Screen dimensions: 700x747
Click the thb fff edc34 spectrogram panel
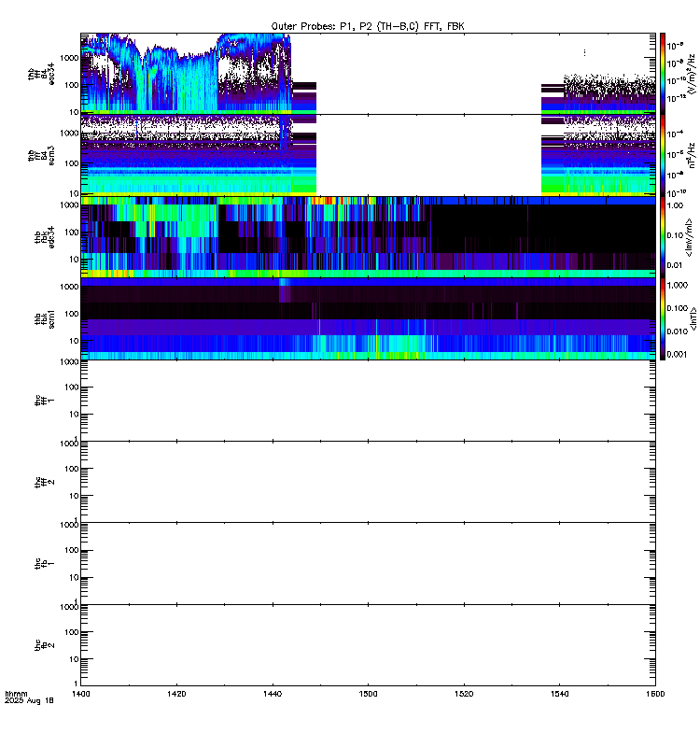click(368, 74)
